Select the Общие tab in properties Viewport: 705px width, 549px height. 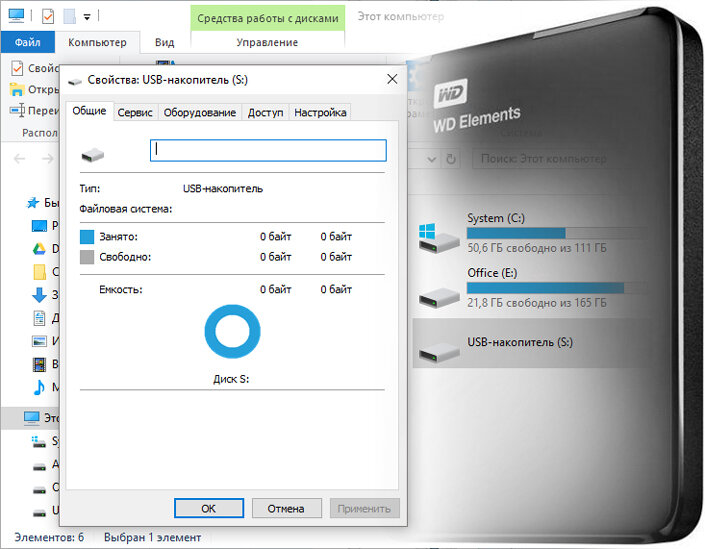click(x=89, y=111)
